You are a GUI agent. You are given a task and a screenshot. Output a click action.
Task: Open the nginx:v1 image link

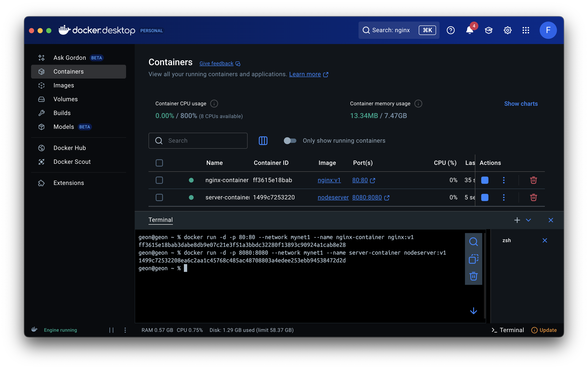pyautogui.click(x=329, y=180)
